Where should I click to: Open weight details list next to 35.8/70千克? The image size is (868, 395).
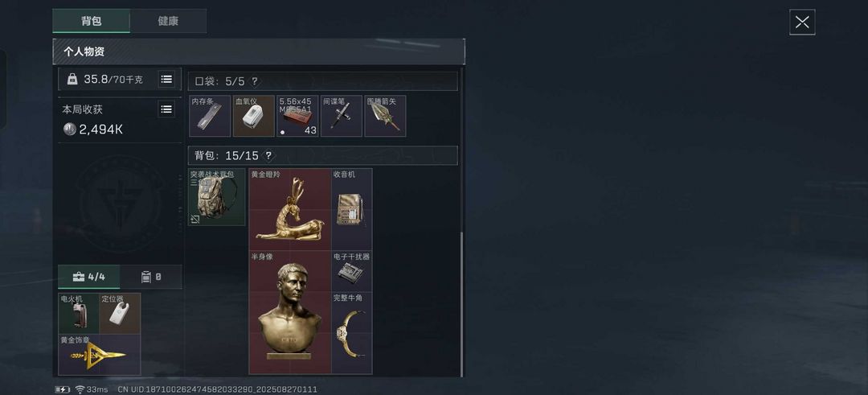166,79
